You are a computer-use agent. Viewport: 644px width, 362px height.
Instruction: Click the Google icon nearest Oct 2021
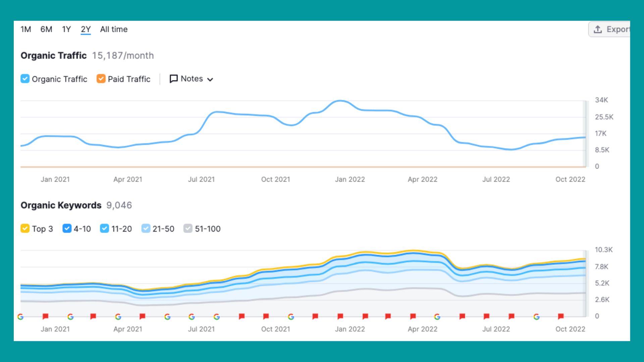(x=291, y=317)
